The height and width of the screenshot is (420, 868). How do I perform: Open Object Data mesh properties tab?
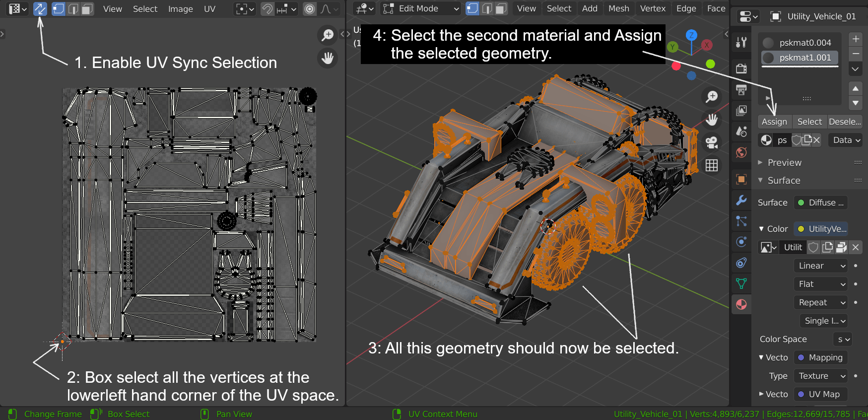pyautogui.click(x=741, y=283)
